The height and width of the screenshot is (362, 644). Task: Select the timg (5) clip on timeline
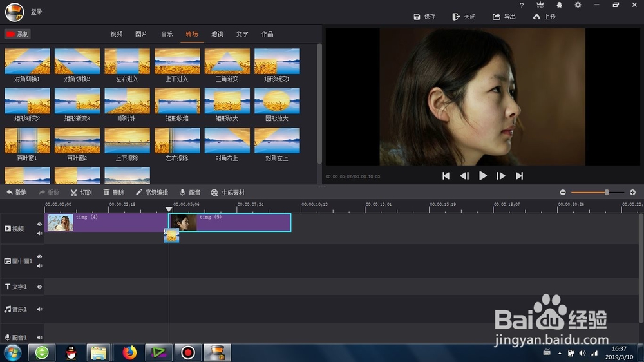pos(230,222)
